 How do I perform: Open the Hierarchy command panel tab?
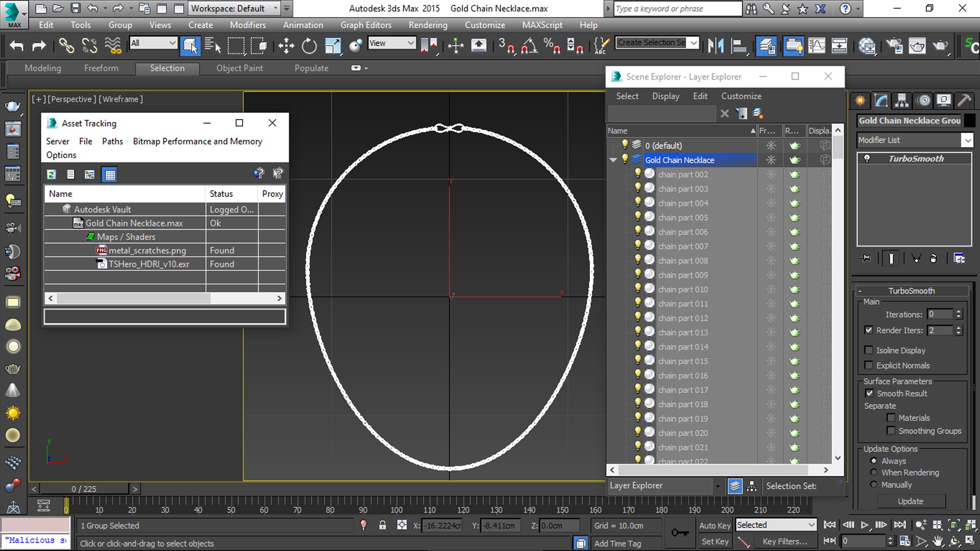tap(902, 101)
